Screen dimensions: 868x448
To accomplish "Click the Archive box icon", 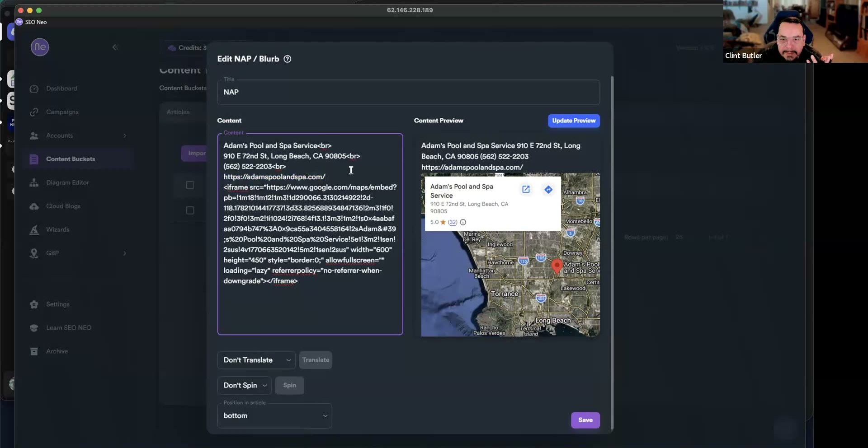I will pos(34,351).
